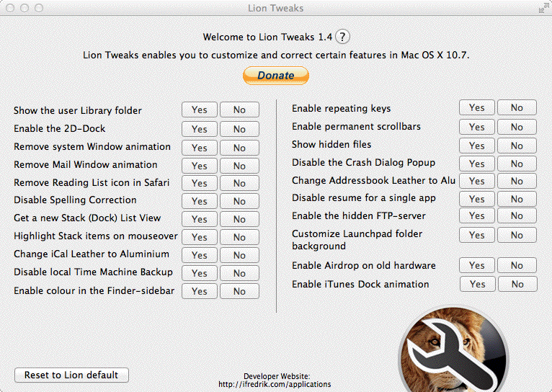Select No for Enable the hidden FTP-server

click(x=517, y=215)
